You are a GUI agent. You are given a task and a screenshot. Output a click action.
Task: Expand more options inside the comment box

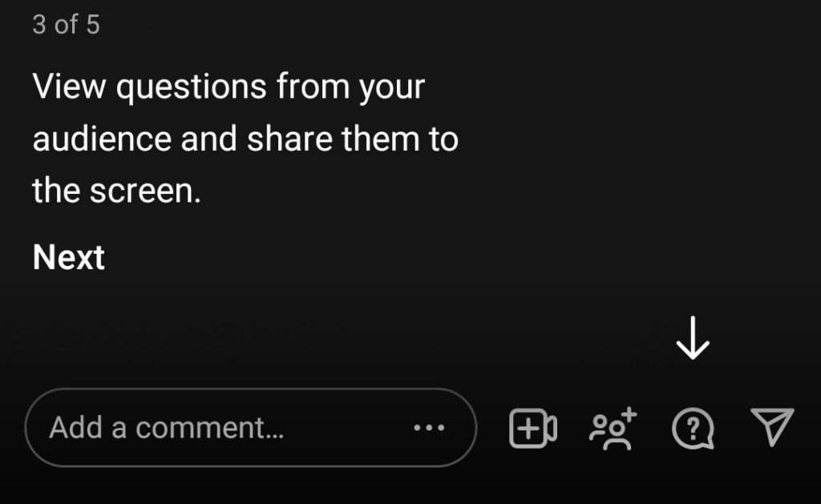(429, 428)
